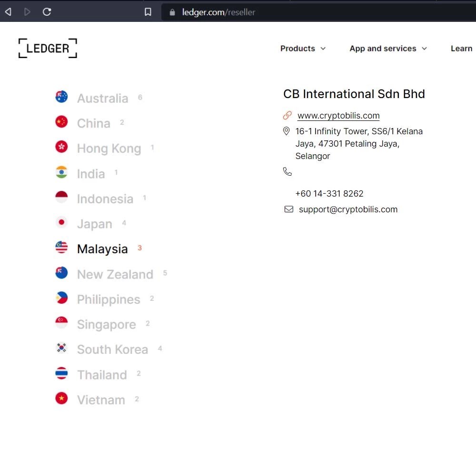476x476 pixels.
Task: Click the padlock site security icon
Action: (172, 12)
